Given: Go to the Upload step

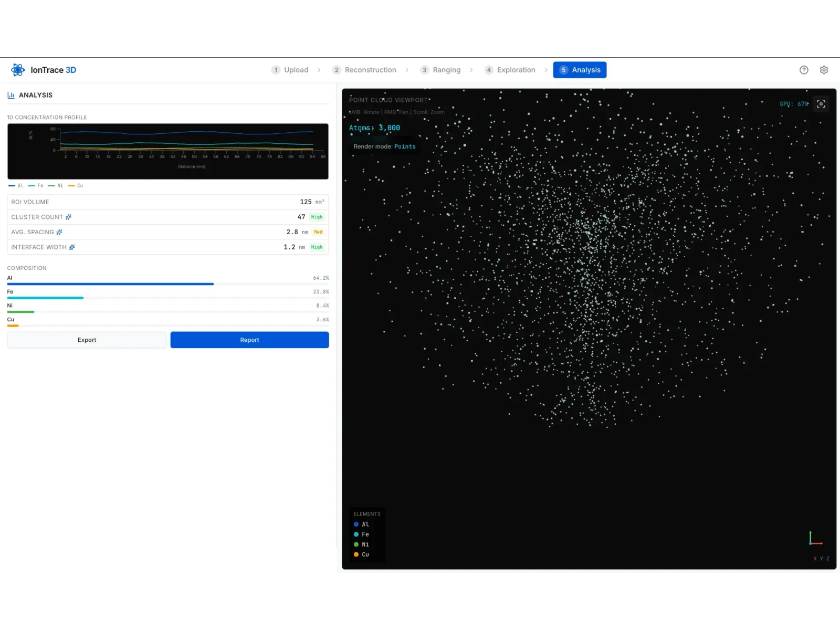Looking at the screenshot, I should click(290, 70).
